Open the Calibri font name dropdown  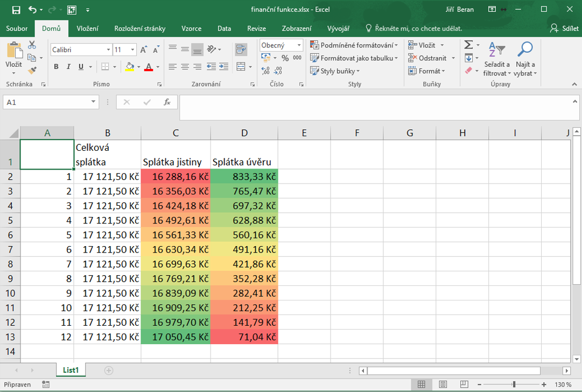[x=108, y=50]
